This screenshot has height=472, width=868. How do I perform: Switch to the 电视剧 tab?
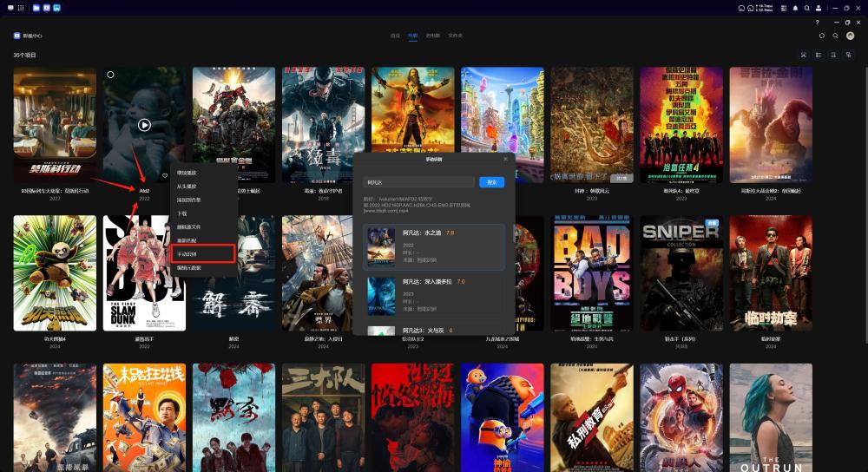[x=432, y=36]
